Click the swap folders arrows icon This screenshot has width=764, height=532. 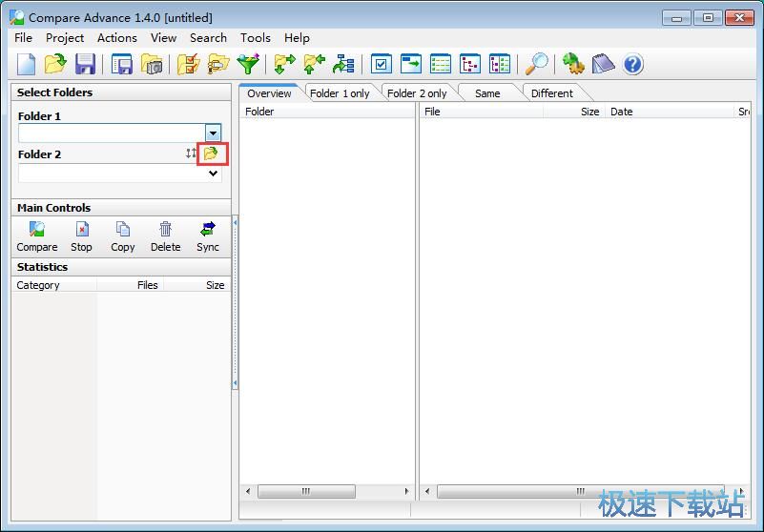191,153
